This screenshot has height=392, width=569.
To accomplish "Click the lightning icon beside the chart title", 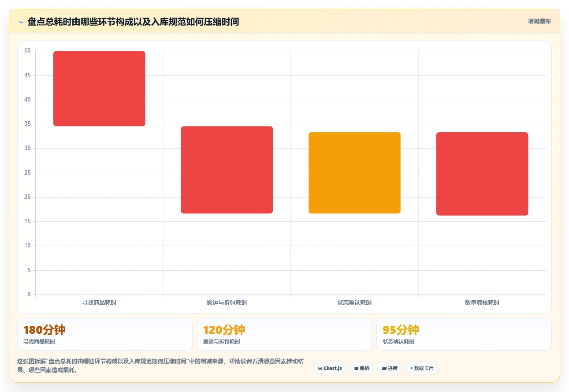I will coord(21,22).
